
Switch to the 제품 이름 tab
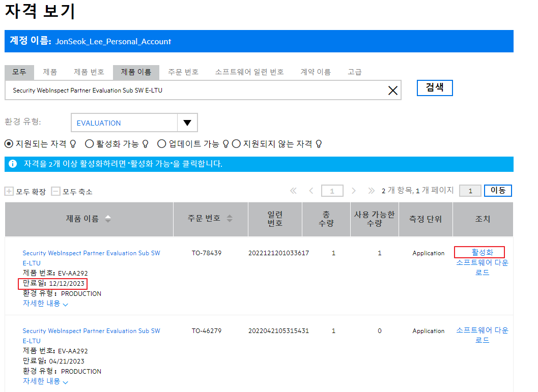[136, 72]
